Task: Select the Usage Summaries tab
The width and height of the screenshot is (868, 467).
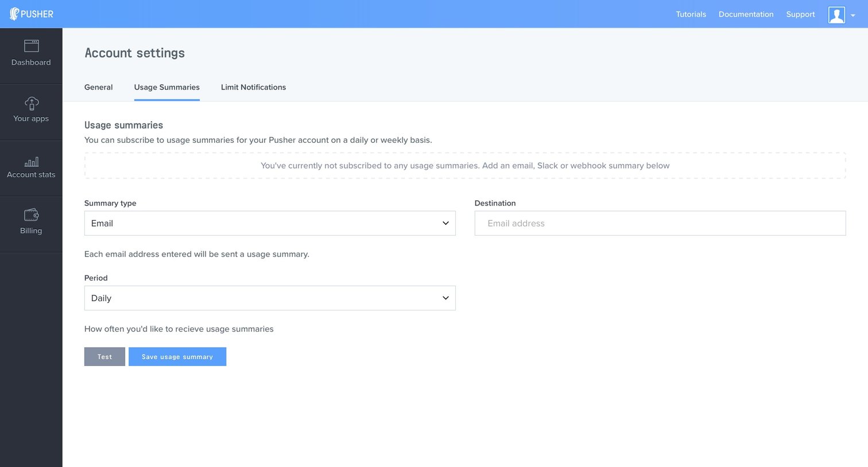Action: coord(167,87)
